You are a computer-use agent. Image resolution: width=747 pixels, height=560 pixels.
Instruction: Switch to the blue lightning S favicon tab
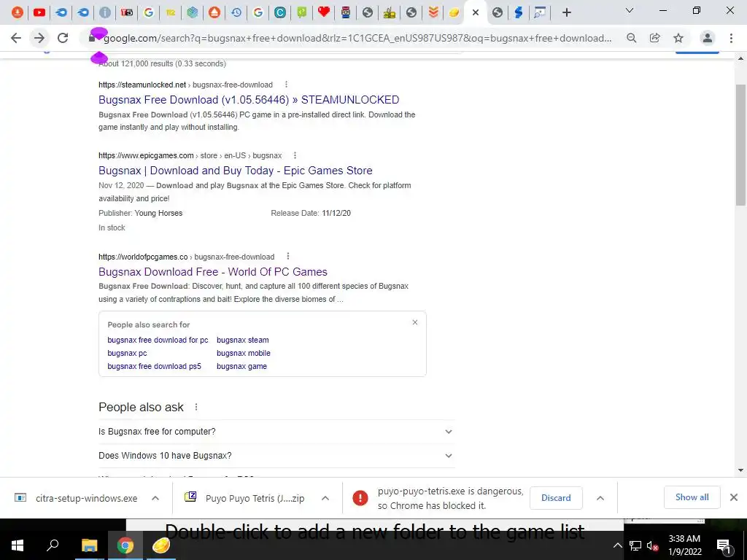tap(519, 13)
